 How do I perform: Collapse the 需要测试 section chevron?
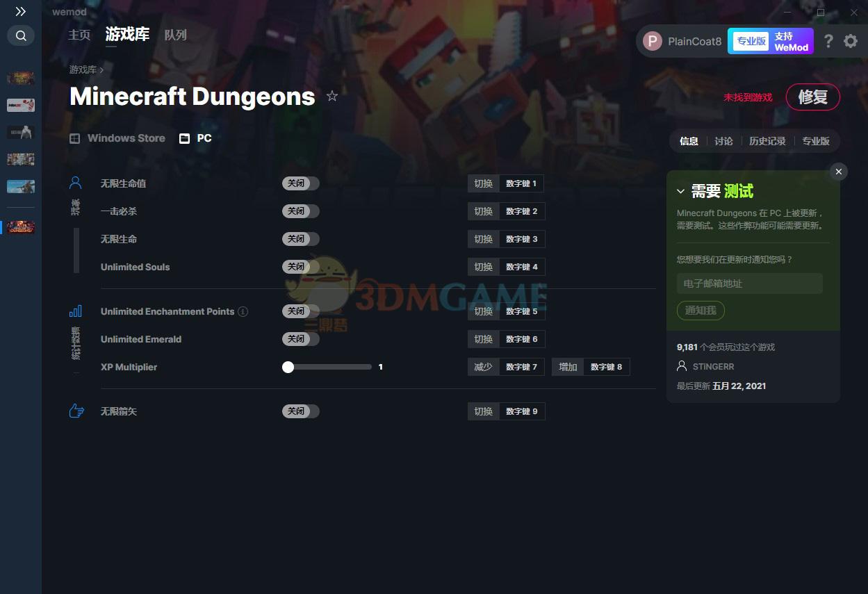(x=680, y=192)
